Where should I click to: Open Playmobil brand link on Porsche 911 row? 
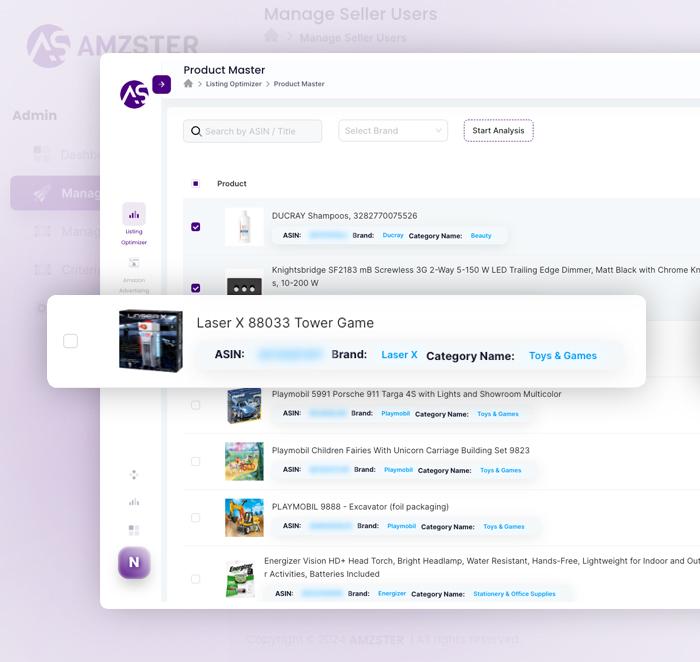(396, 413)
